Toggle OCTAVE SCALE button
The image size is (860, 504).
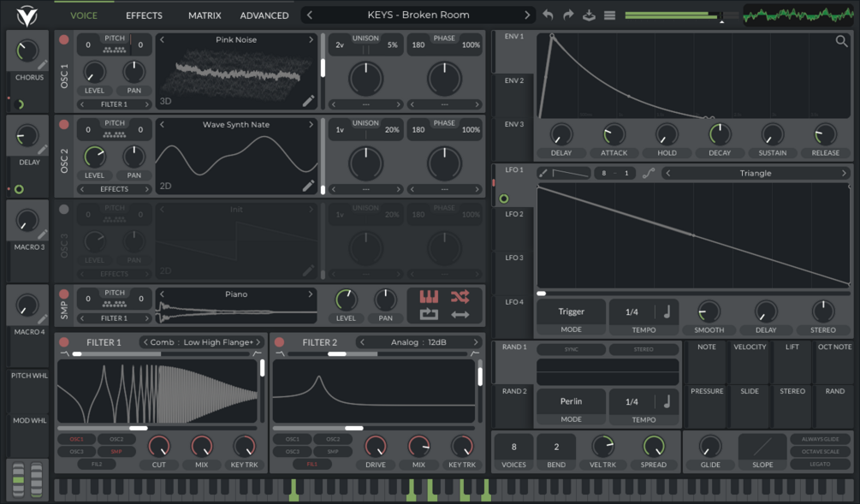coord(820,451)
